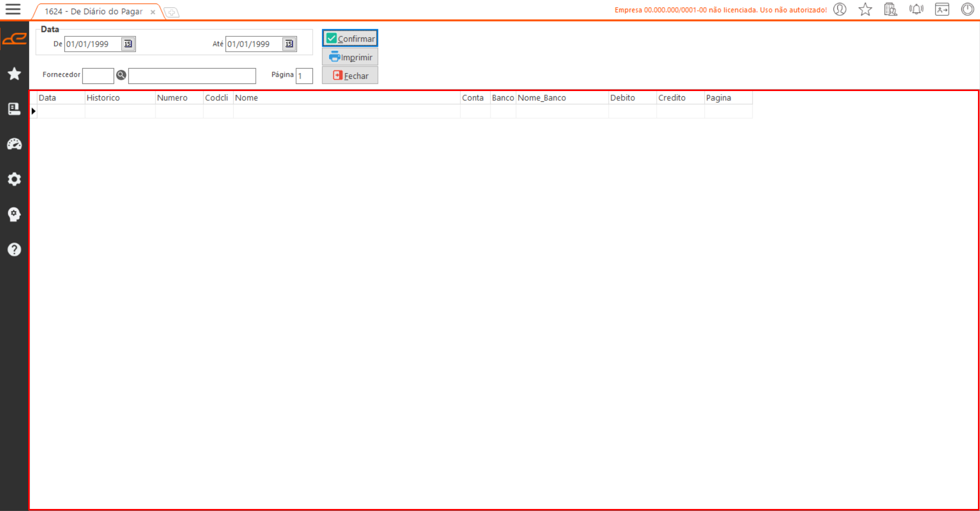Click the favorites star in the left sidebar
The image size is (980, 511).
[14, 74]
